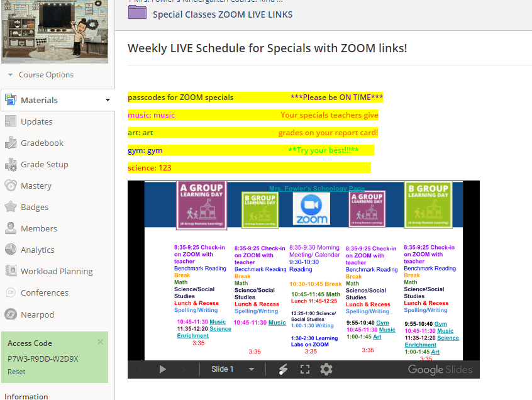Open the Analytics page
Image resolution: width=532 pixels, height=400 pixels.
(x=38, y=250)
